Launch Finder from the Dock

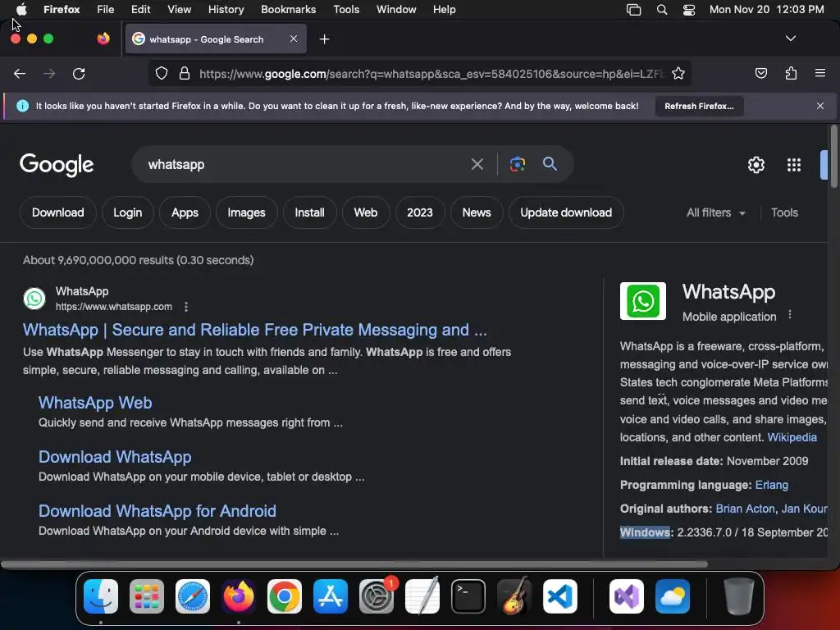point(101,596)
